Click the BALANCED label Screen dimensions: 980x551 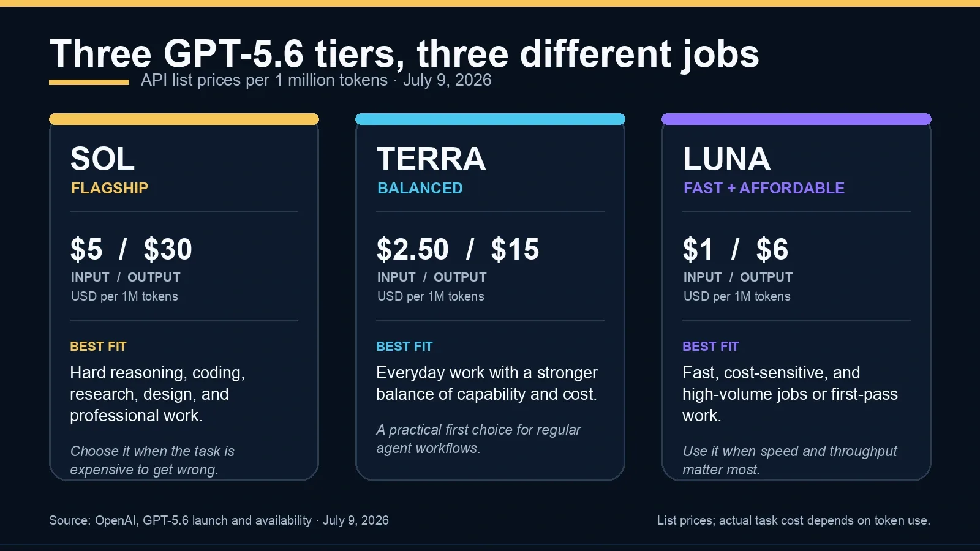[420, 188]
